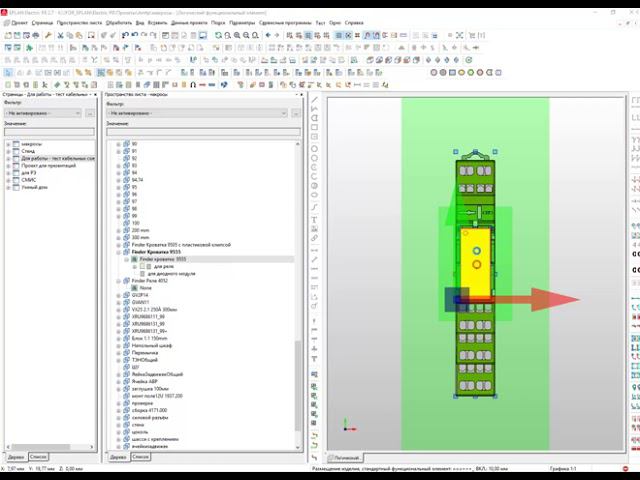This screenshot has width=640, height=480.
Task: Click the green puzzle piece icon
Action: (29, 48)
